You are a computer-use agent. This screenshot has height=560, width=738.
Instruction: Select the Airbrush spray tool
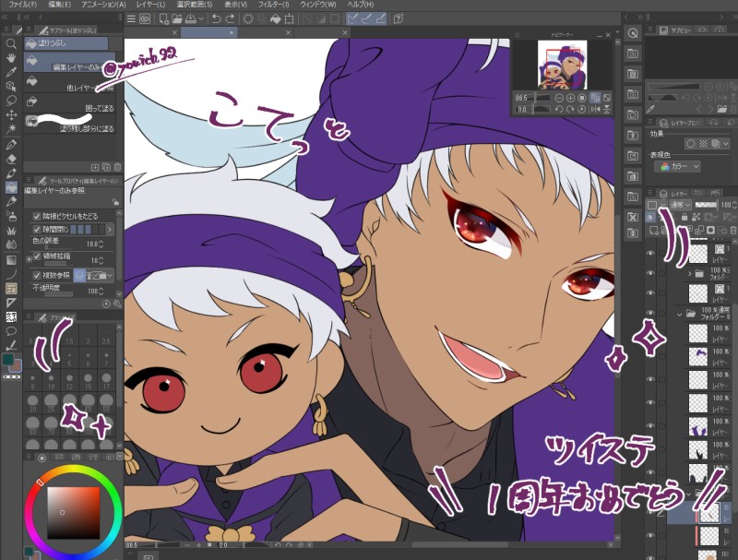[11, 216]
